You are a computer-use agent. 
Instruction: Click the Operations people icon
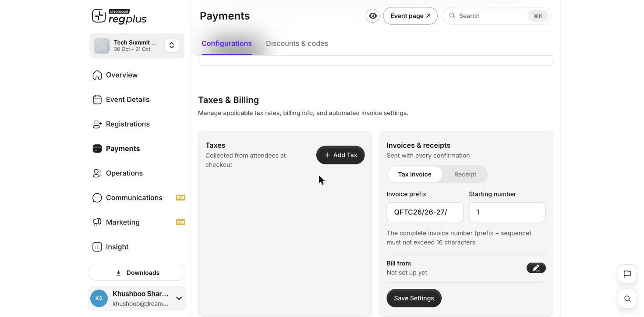click(x=97, y=173)
